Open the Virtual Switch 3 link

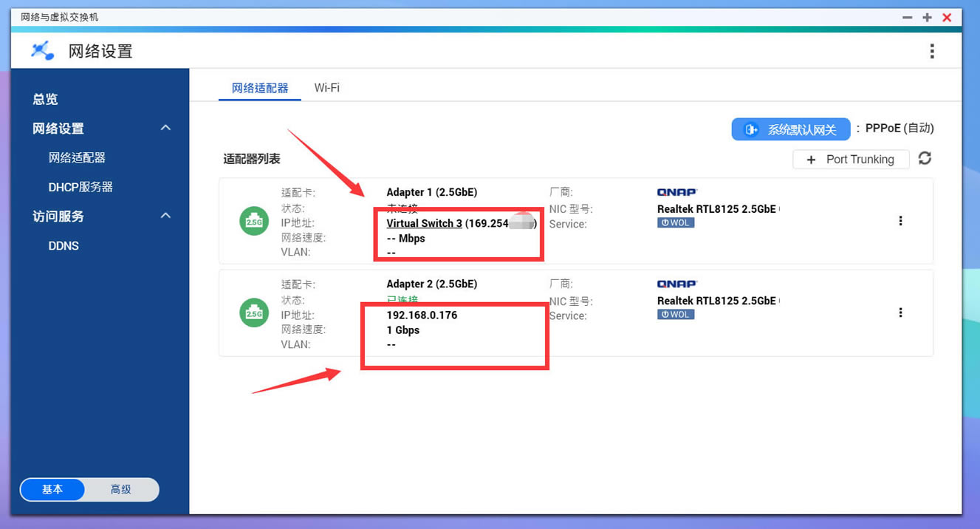424,223
